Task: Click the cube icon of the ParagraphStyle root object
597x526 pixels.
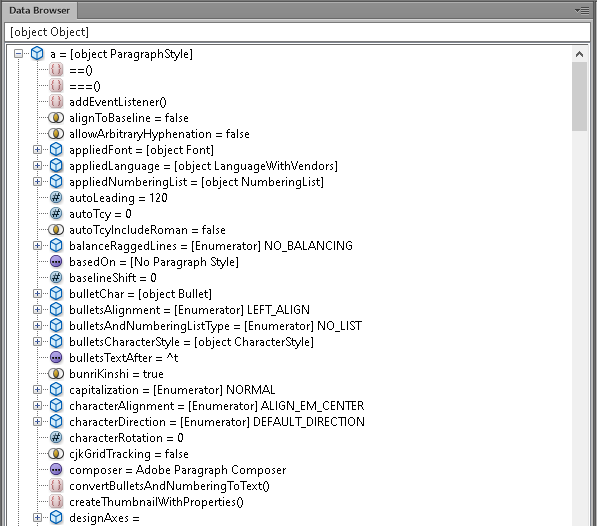Action: click(x=37, y=54)
